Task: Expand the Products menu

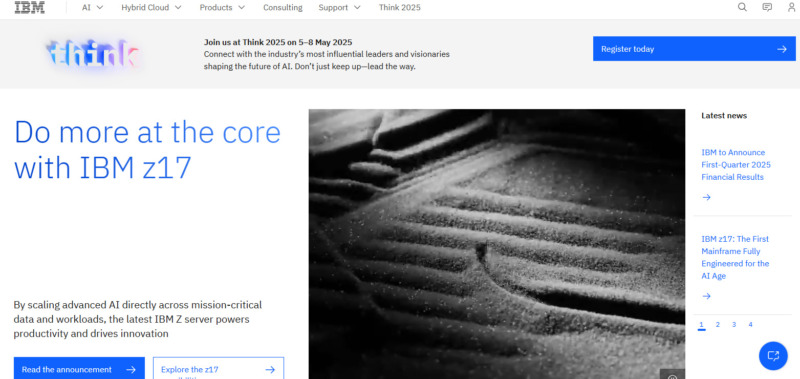Action: (x=222, y=8)
